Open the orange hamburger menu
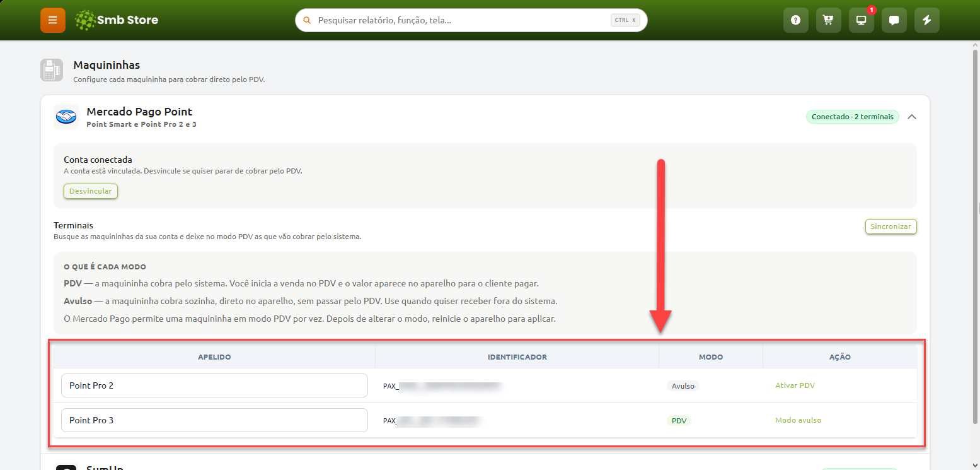 [53, 20]
